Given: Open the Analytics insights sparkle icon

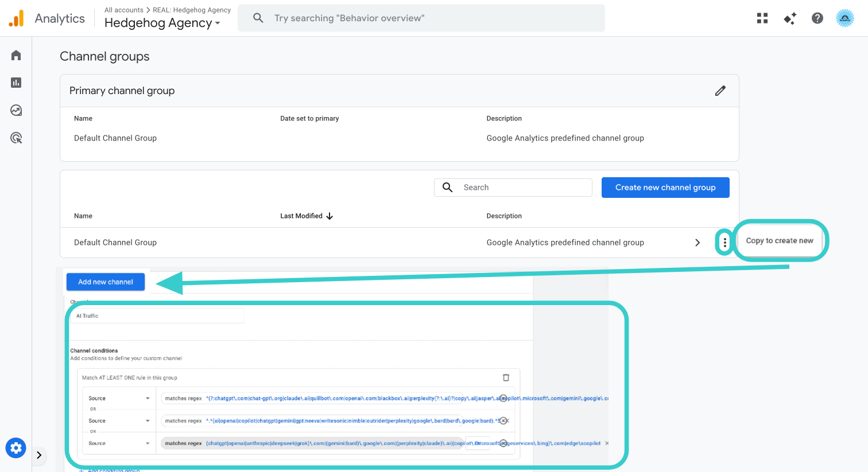Looking at the screenshot, I should [790, 18].
